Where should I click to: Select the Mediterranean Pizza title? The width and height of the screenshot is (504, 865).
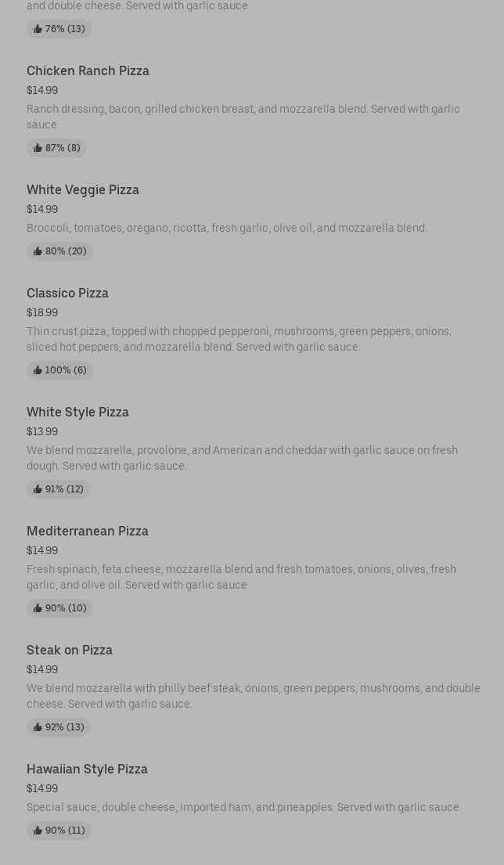pos(87,531)
